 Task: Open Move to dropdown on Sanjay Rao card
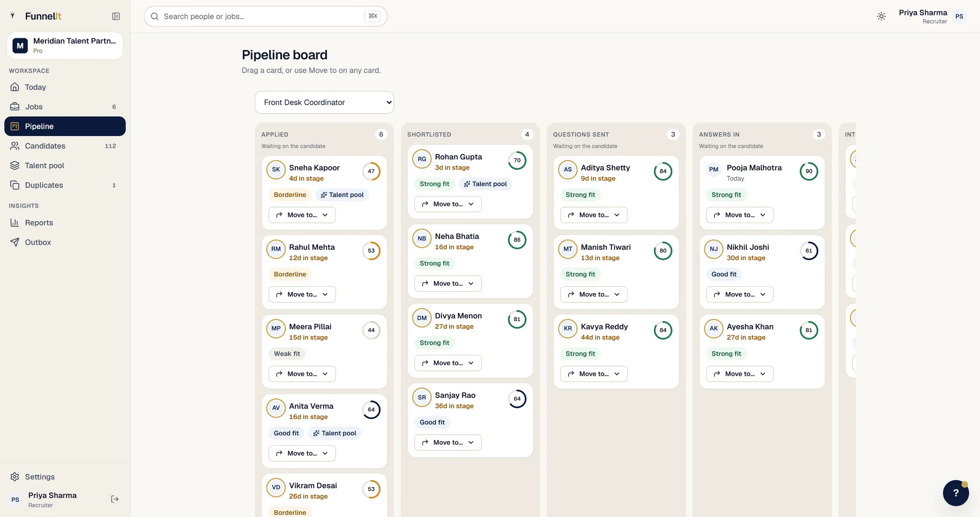point(448,443)
